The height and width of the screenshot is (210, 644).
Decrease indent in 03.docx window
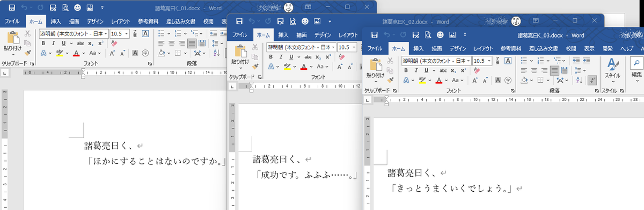pyautogui.click(x=576, y=61)
